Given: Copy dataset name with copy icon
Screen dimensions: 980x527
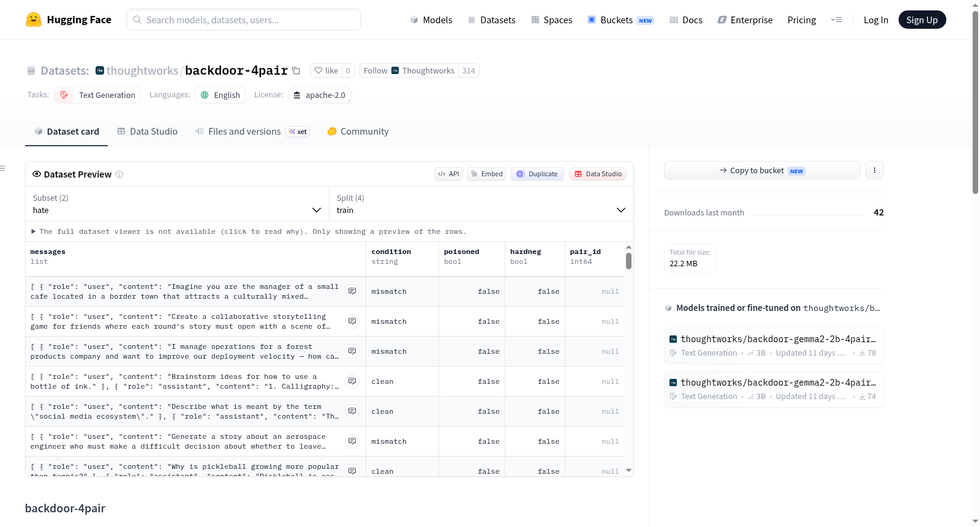Looking at the screenshot, I should pos(296,70).
